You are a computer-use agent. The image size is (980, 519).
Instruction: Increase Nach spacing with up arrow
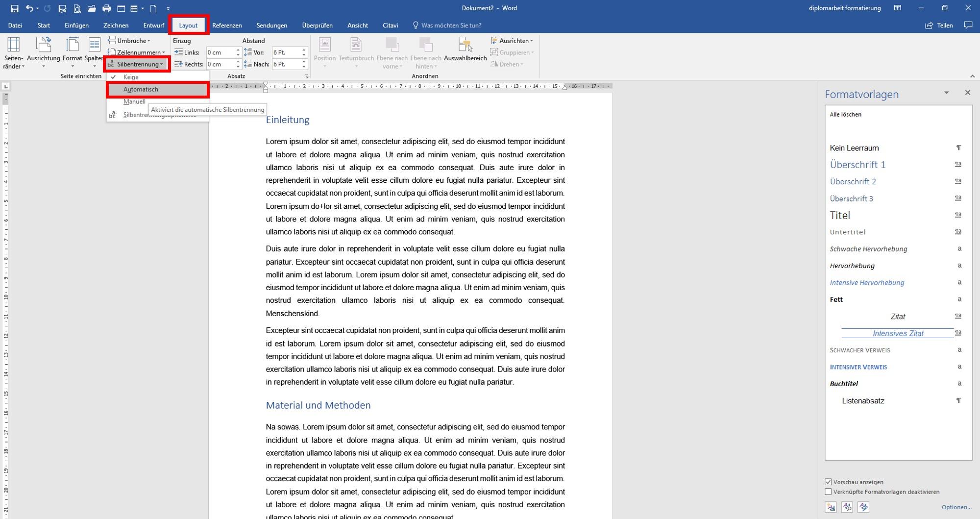tap(304, 62)
